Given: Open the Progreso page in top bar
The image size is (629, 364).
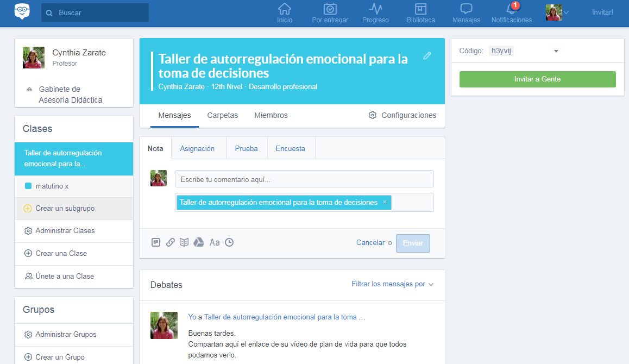Looking at the screenshot, I should point(375,13).
